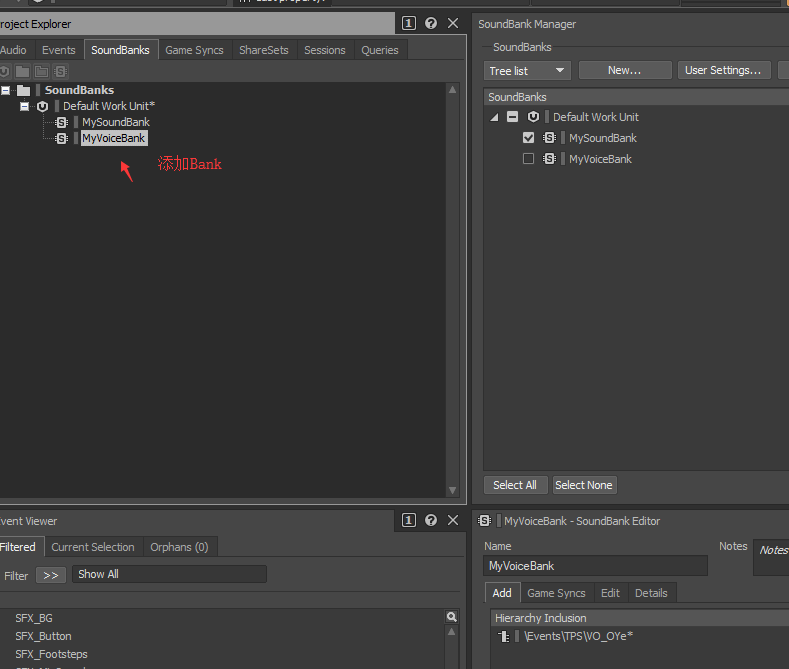The height and width of the screenshot is (669, 789).
Task: Click VO_OYe event icon in Hierarchy Inclusion
Action: click(504, 636)
